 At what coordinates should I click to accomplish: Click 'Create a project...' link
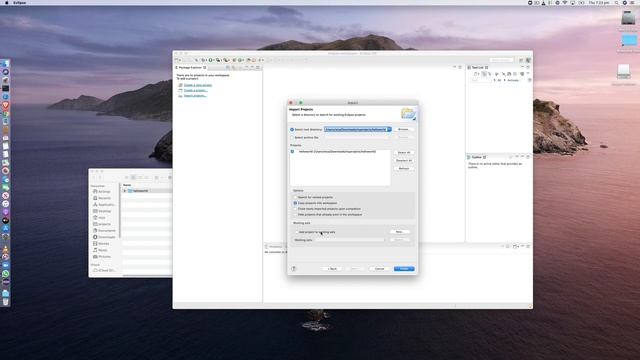coord(196,90)
